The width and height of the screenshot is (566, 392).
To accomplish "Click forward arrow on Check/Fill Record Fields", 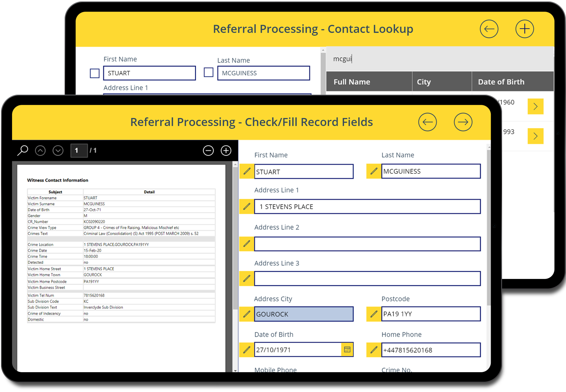I will [463, 122].
